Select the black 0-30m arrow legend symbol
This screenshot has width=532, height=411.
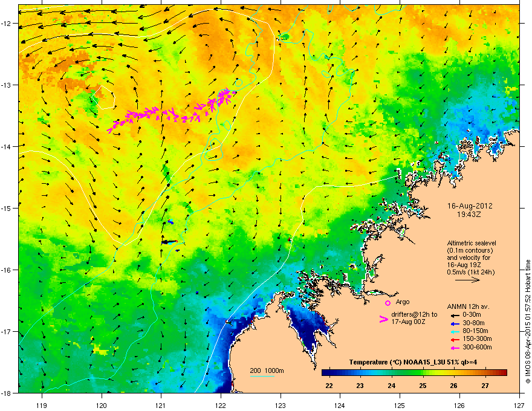(455, 315)
